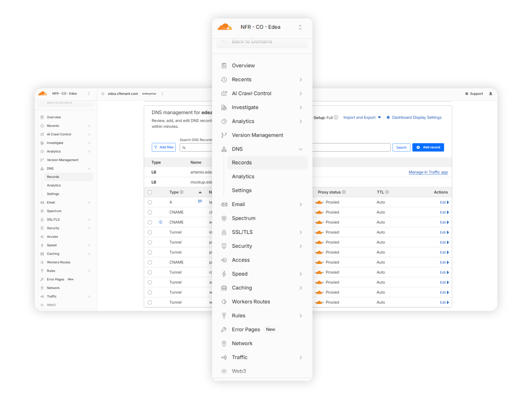Image resolution: width=532 pixels, height=399 pixels.
Task: Click SSL/TLS padlock icon in enlarged sidebar
Action: 224,232
